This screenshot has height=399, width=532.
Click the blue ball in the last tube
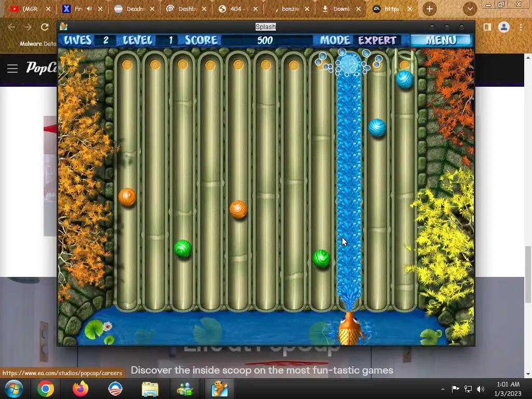pyautogui.click(x=404, y=79)
